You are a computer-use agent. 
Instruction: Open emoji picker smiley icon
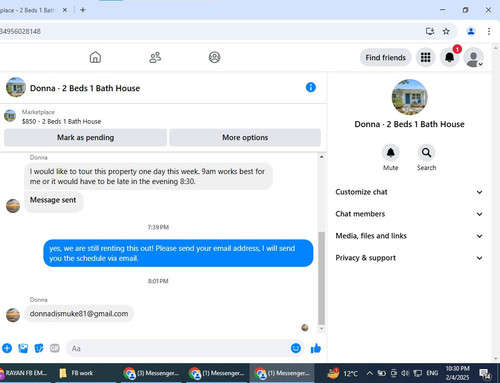tap(296, 348)
